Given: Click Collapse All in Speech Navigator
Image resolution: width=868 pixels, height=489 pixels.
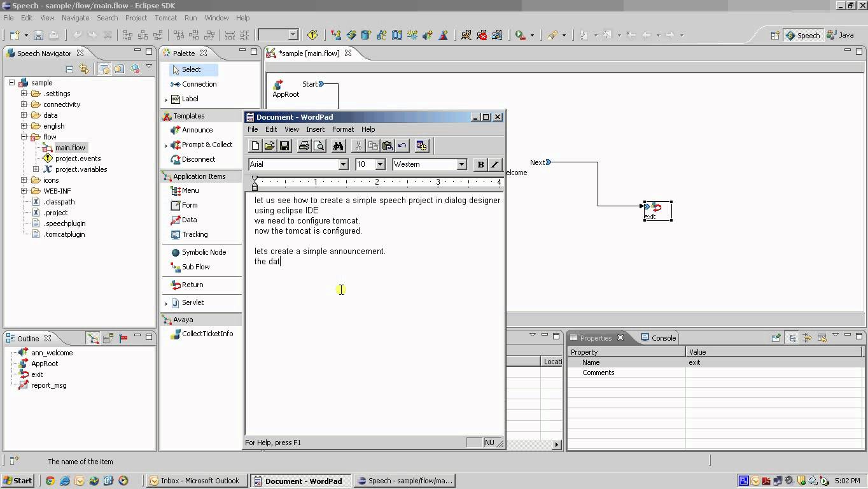Looking at the screenshot, I should [69, 69].
